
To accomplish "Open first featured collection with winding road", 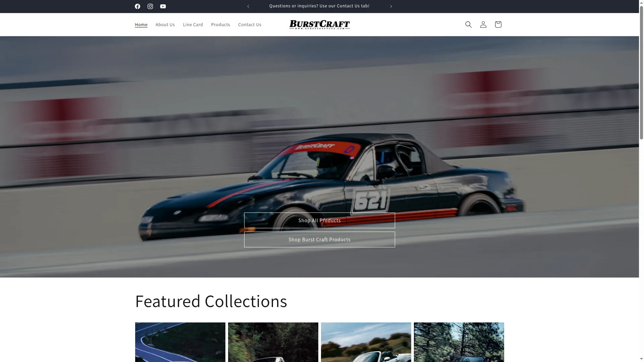I will point(180,342).
